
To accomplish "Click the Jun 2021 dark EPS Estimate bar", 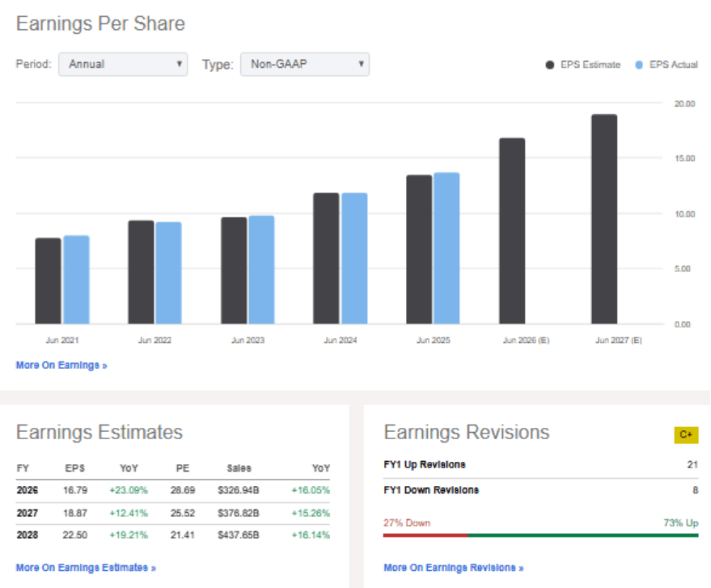I will [48, 281].
